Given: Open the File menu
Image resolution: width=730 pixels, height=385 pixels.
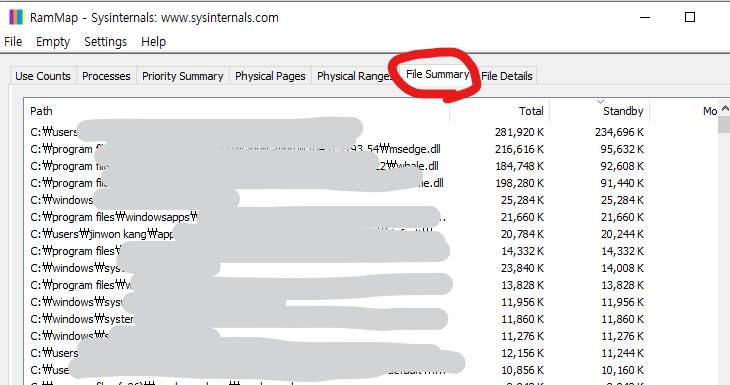Looking at the screenshot, I should (x=13, y=42).
